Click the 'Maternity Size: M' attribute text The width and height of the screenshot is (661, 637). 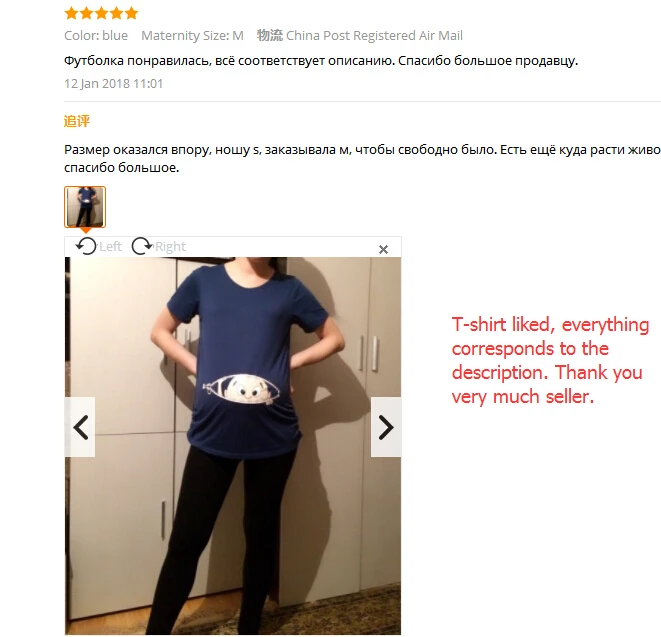click(x=192, y=35)
